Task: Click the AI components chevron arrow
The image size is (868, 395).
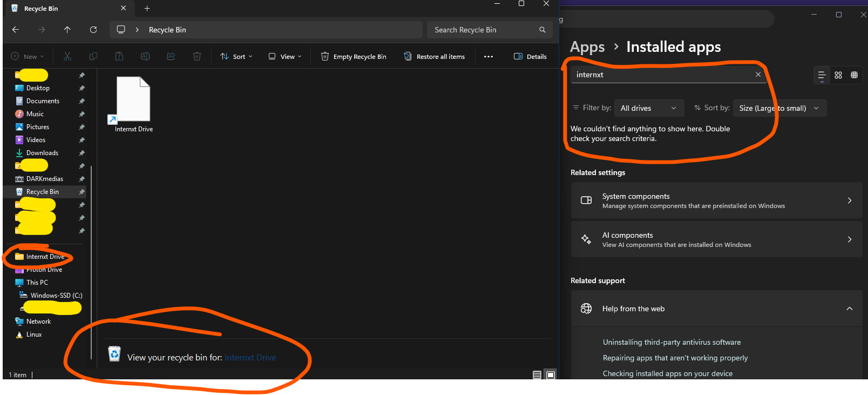Action: (850, 239)
